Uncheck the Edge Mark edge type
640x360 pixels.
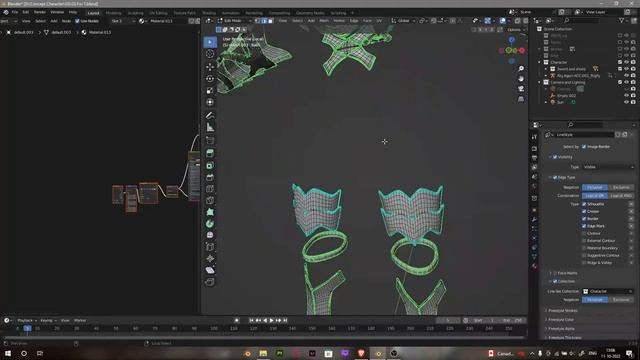pyautogui.click(x=584, y=226)
